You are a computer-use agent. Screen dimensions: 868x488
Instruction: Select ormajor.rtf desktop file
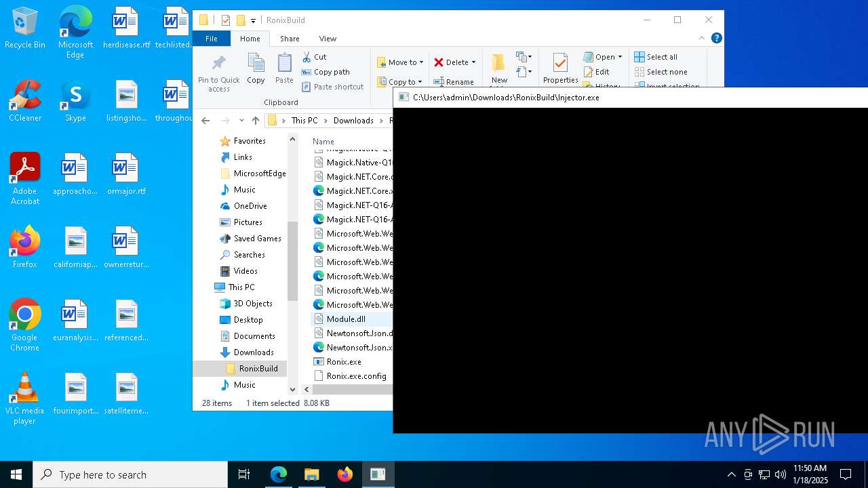click(x=126, y=174)
